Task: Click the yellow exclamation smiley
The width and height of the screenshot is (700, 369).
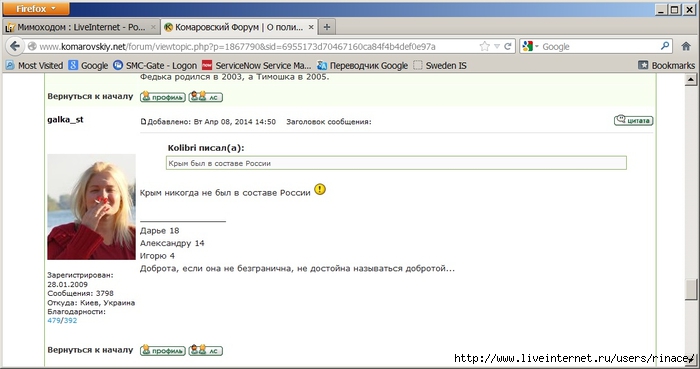Action: 320,190
